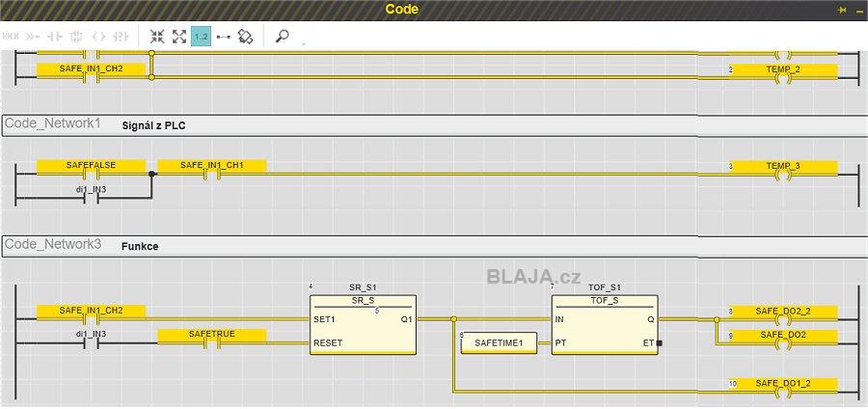Select the SAFEFALSE contact

[91, 170]
